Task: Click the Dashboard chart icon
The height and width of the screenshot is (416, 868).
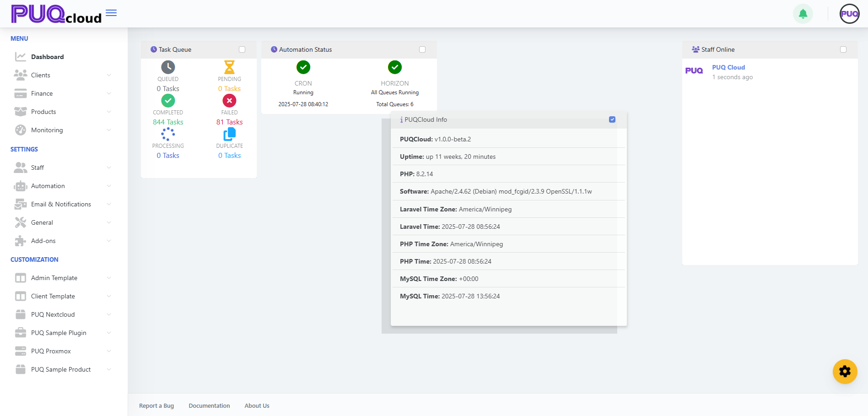Action: point(21,57)
